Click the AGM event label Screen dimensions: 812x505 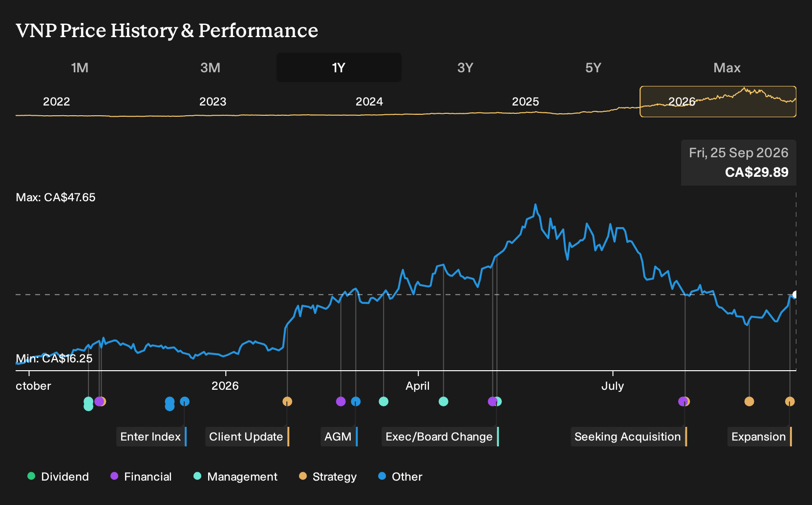339,437
